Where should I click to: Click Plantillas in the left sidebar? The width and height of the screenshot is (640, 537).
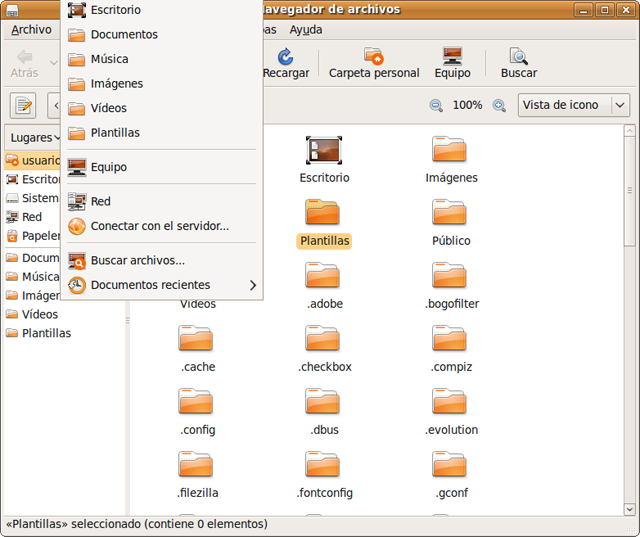(x=46, y=333)
